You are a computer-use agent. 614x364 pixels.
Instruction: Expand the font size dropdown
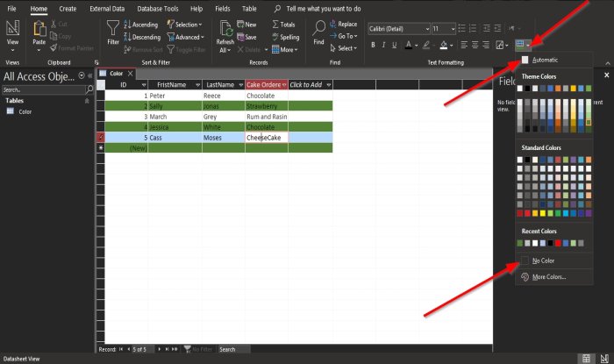point(453,29)
